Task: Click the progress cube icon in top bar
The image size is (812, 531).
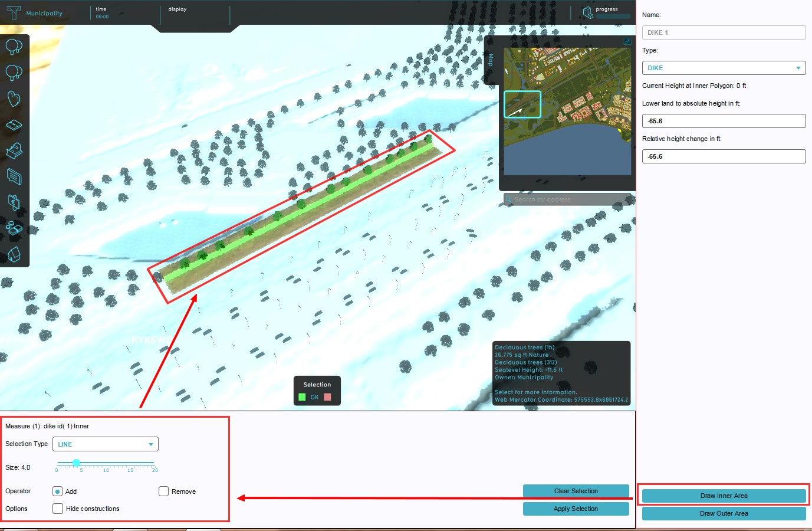Action: (x=587, y=12)
